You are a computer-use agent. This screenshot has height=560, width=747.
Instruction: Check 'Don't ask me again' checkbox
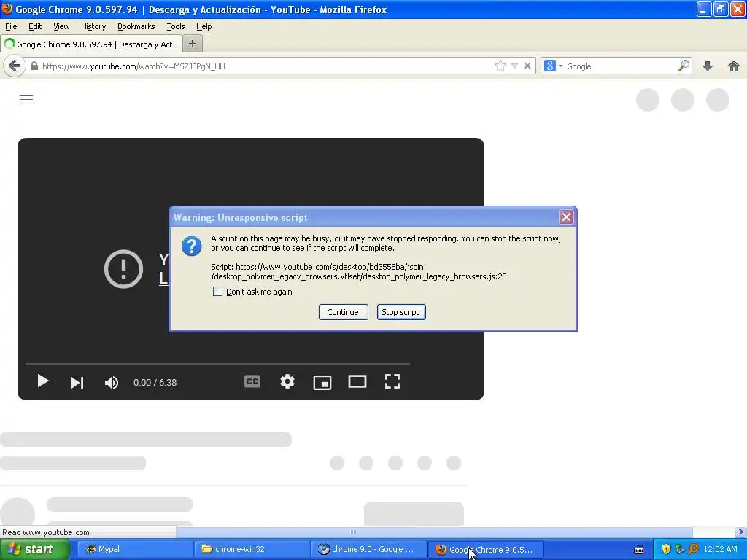[217, 292]
